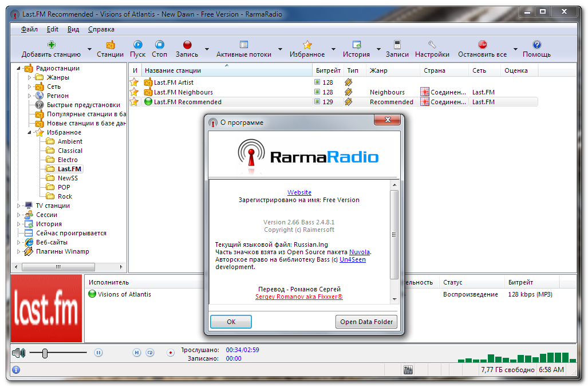Image resolution: width=588 pixels, height=387 pixels.
Task: Pause playback in the bottom player bar
Action: click(x=98, y=353)
